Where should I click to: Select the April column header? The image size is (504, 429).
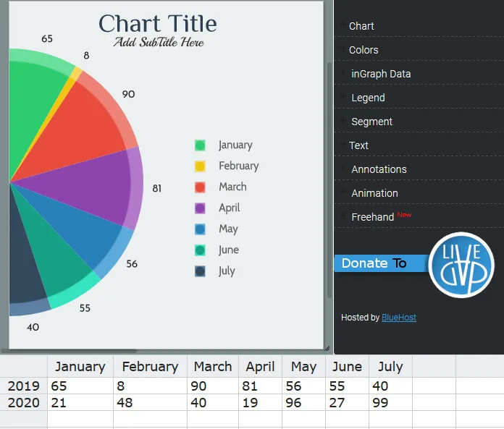pos(261,366)
